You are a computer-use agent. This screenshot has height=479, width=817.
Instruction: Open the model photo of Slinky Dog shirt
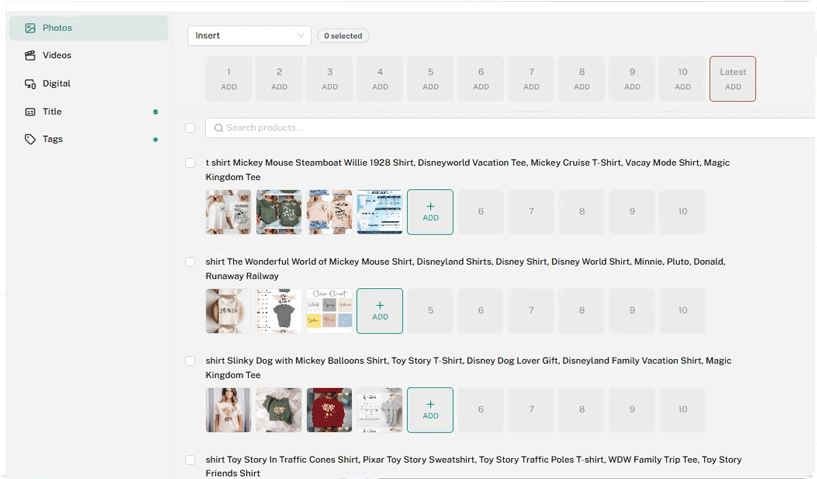(x=228, y=410)
